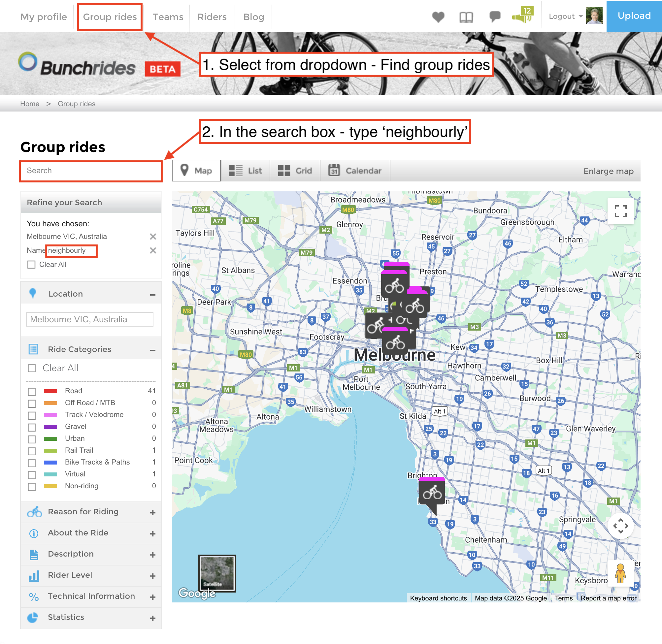Image resolution: width=662 pixels, height=644 pixels.
Task: Click Report a map error
Action: pyautogui.click(x=609, y=598)
